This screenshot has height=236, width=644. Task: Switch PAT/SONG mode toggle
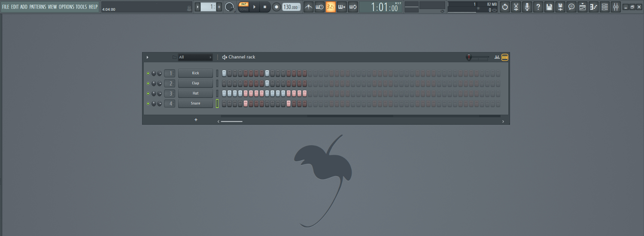(x=243, y=7)
